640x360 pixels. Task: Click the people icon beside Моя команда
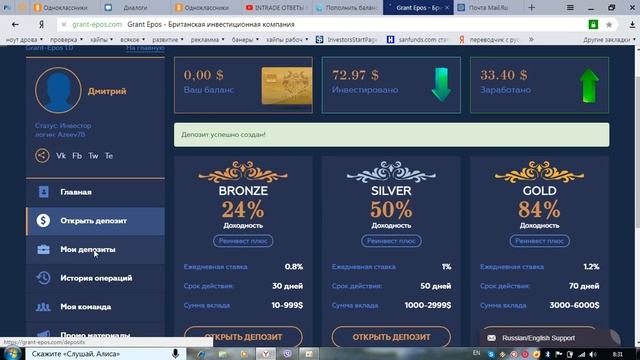[x=43, y=307]
